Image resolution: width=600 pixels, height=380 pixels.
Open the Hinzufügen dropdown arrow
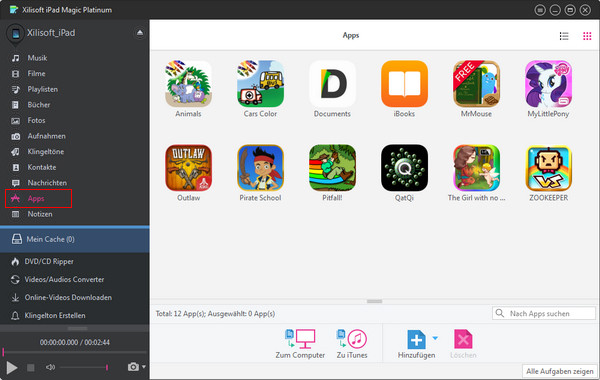click(435, 338)
